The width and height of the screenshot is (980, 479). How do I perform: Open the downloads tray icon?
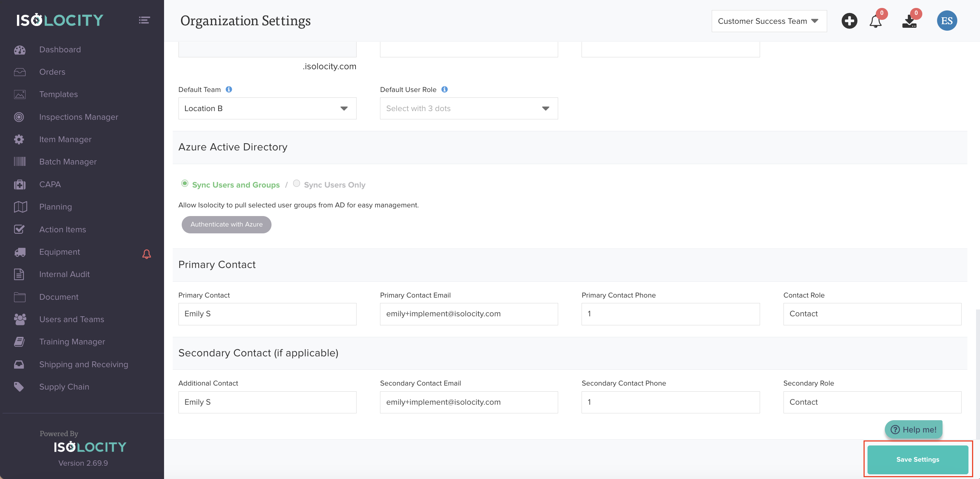[909, 21]
